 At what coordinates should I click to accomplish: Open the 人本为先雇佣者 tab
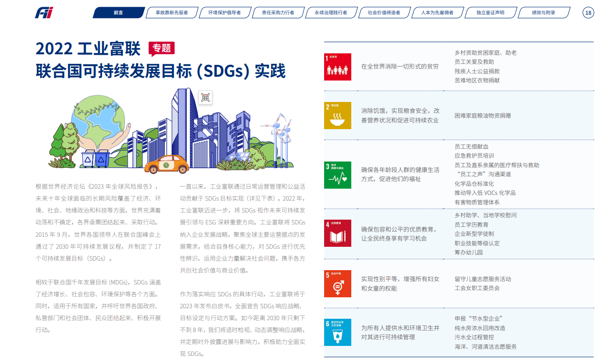[x=437, y=13]
